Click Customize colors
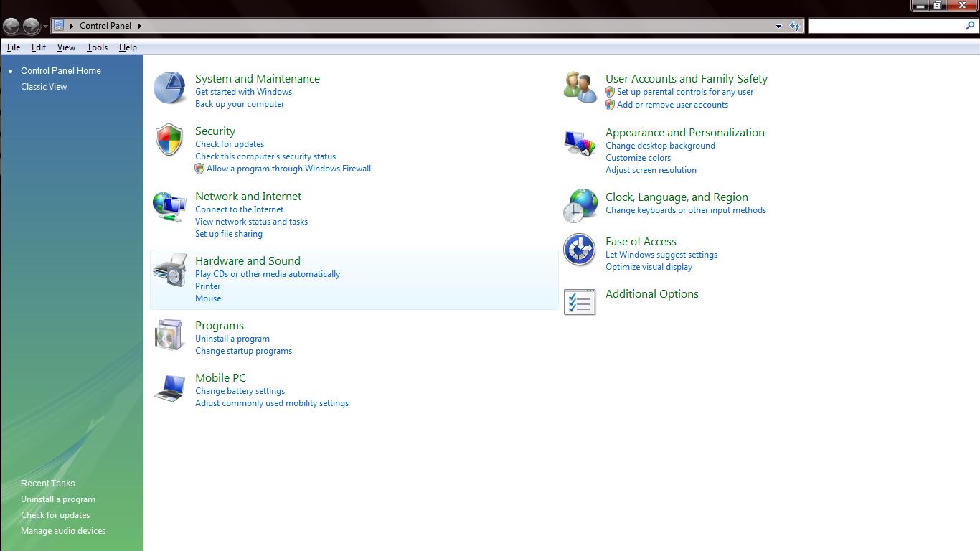The width and height of the screenshot is (980, 551). 638,158
